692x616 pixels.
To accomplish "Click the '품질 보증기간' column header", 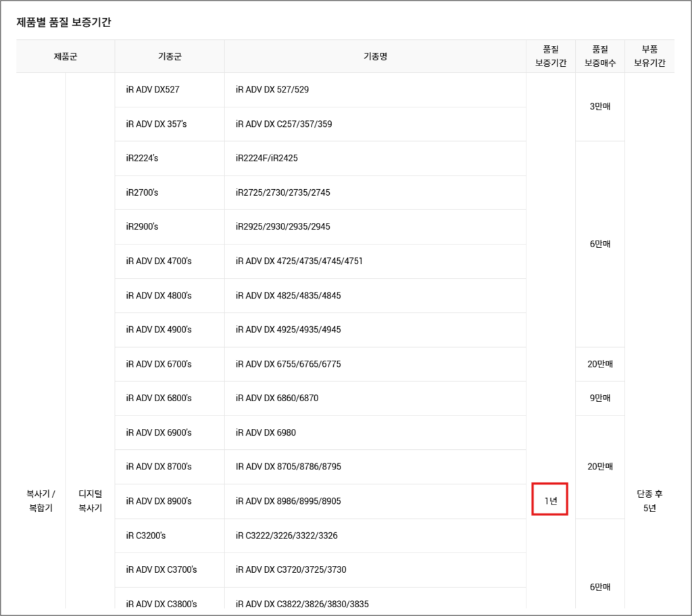I will [550, 57].
